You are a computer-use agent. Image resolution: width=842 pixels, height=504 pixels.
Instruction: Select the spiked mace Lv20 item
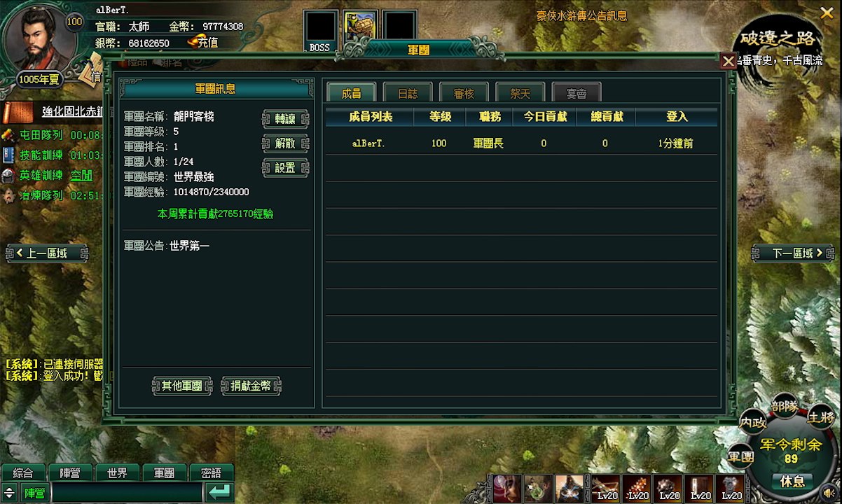[x=635, y=488]
